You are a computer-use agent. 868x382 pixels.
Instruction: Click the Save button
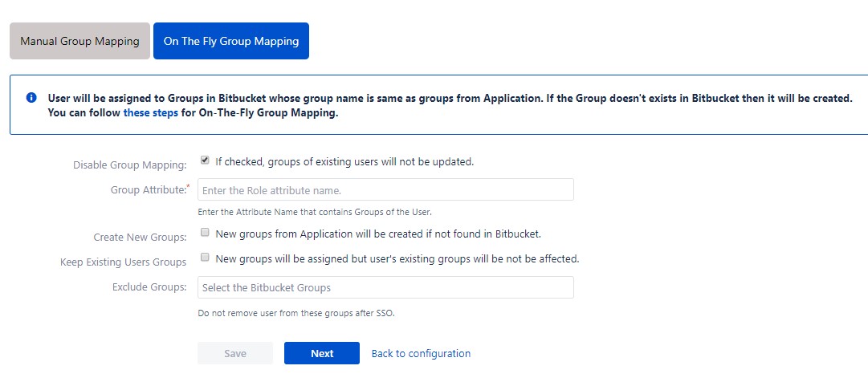[235, 353]
